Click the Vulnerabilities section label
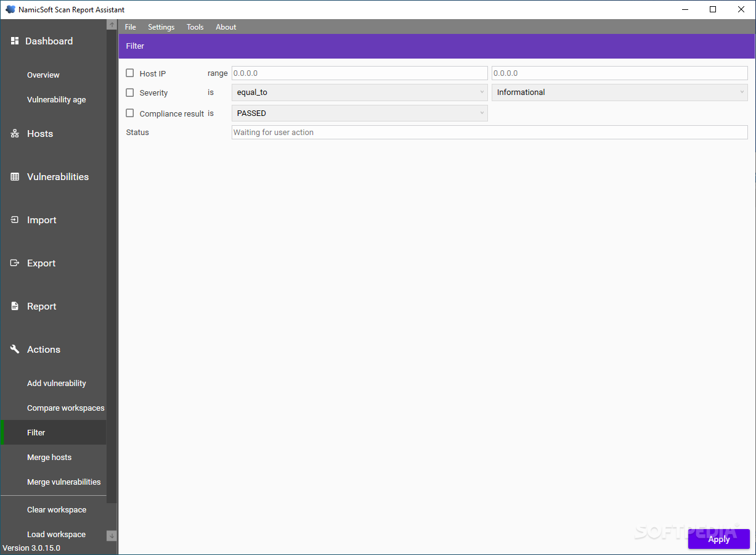Viewport: 756px width, 555px height. [58, 177]
